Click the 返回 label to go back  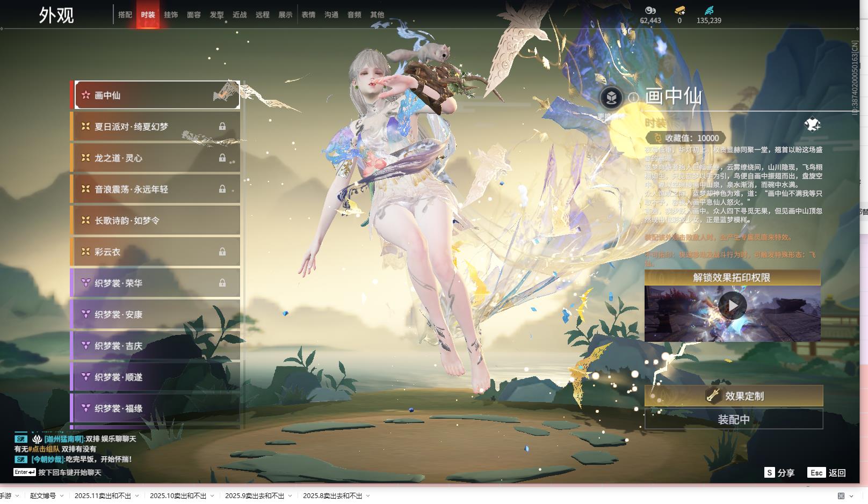(x=837, y=473)
